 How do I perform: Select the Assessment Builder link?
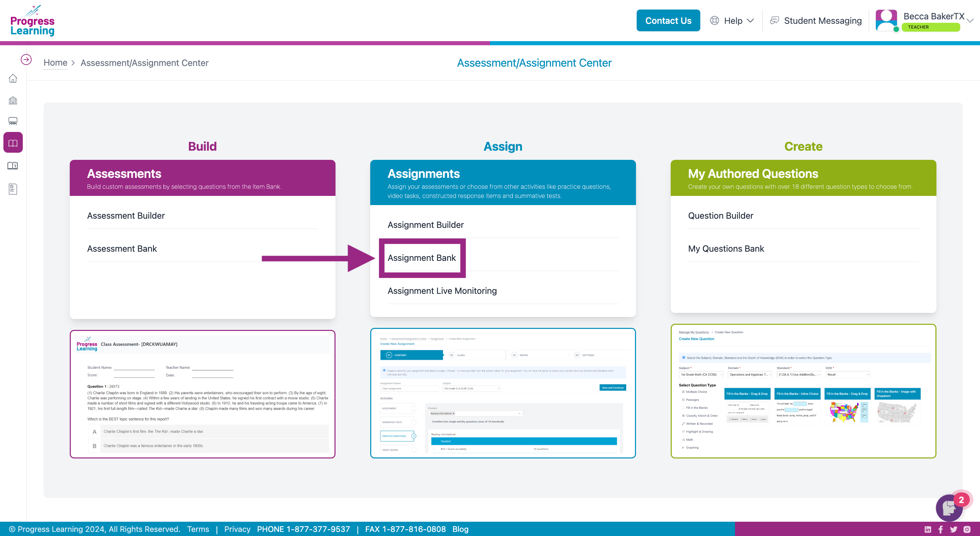pyautogui.click(x=126, y=215)
